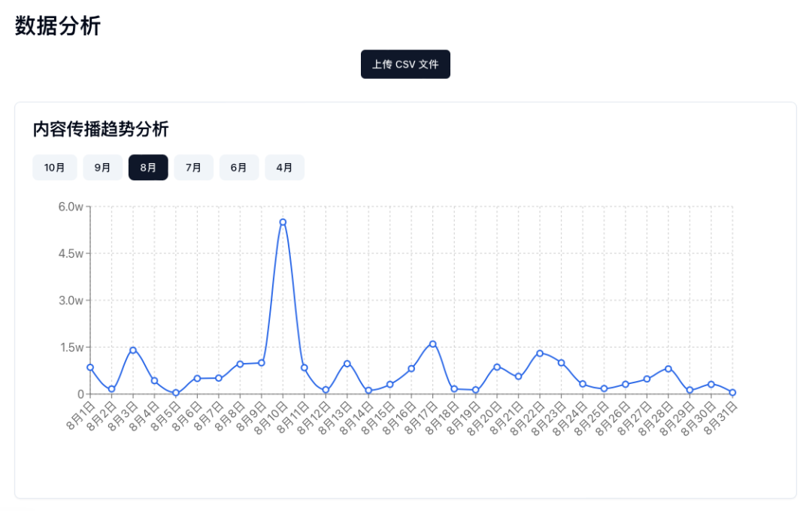The width and height of the screenshot is (812, 511).
Task: Click the 8月10日 x-axis label
Action: click(271, 419)
